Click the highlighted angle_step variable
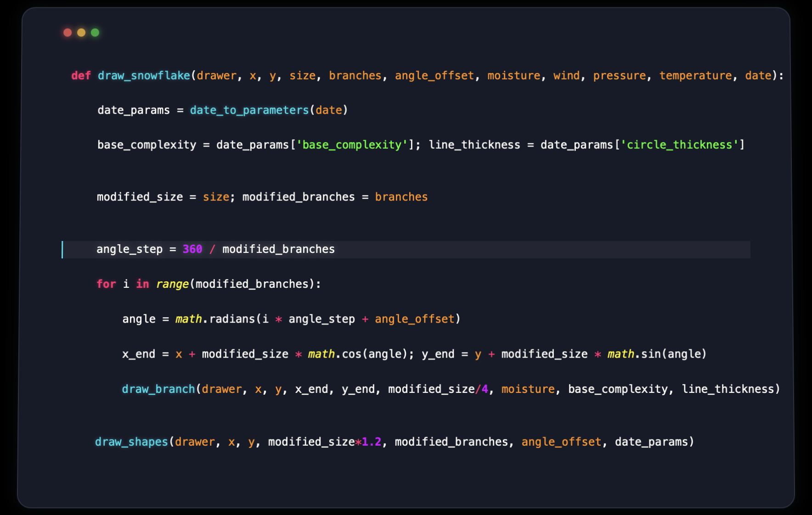 (x=130, y=249)
